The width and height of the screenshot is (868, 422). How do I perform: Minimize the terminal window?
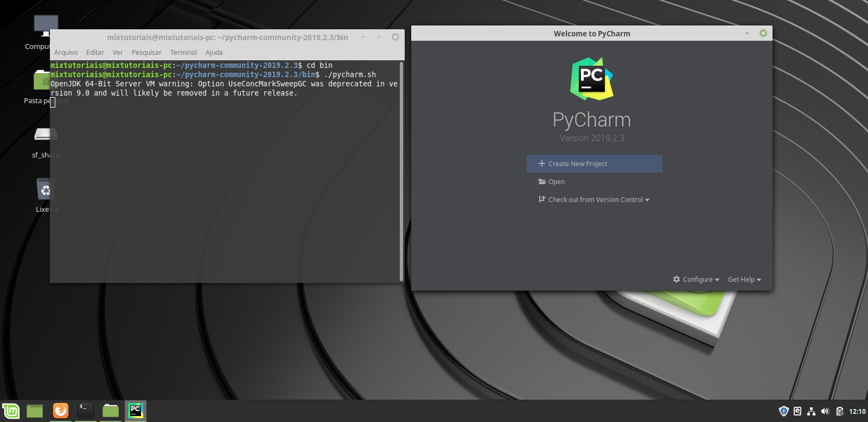[x=363, y=37]
